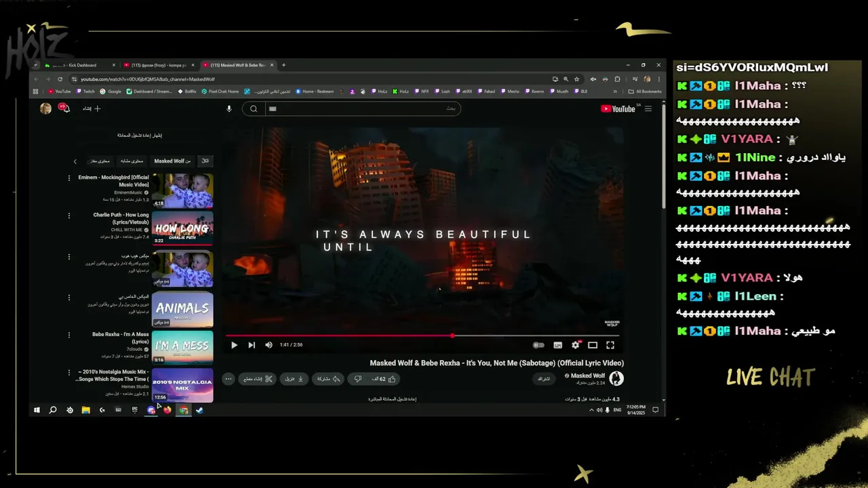The image size is (868, 488).
Task: Expand the hidden bookmarks chevron
Action: coord(615,91)
